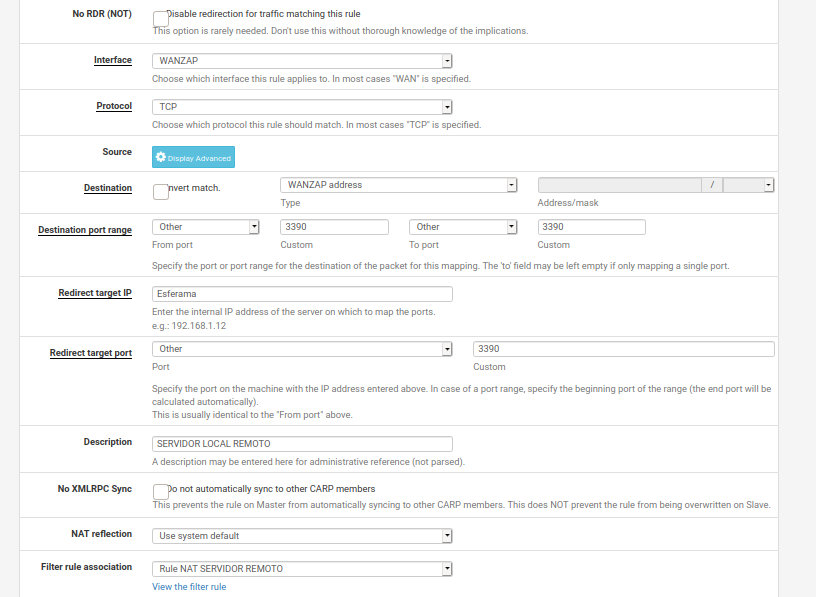Click the To port Custom field
The image size is (816, 597).
[x=591, y=227]
